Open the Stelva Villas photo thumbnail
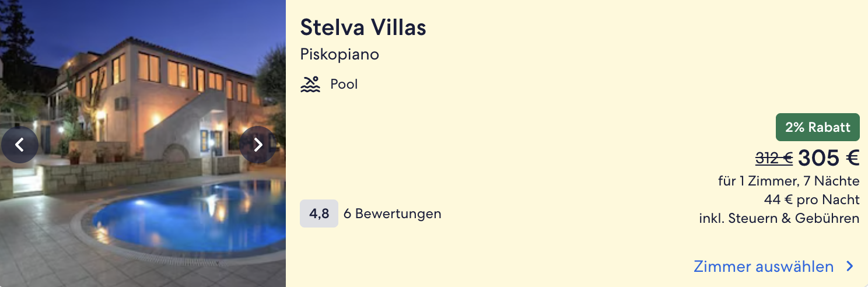868x287 pixels. (x=143, y=143)
